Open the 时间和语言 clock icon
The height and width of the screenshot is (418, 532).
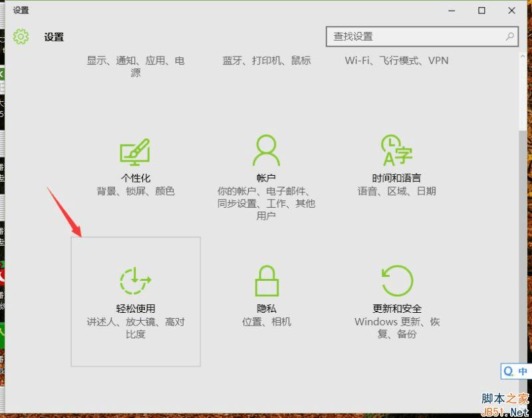click(397, 150)
